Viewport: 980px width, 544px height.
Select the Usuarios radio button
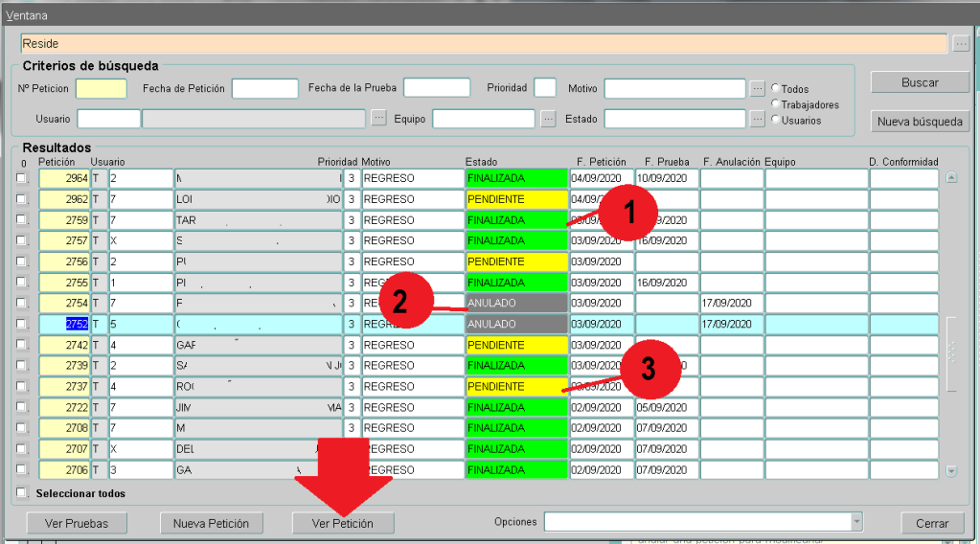coord(776,120)
